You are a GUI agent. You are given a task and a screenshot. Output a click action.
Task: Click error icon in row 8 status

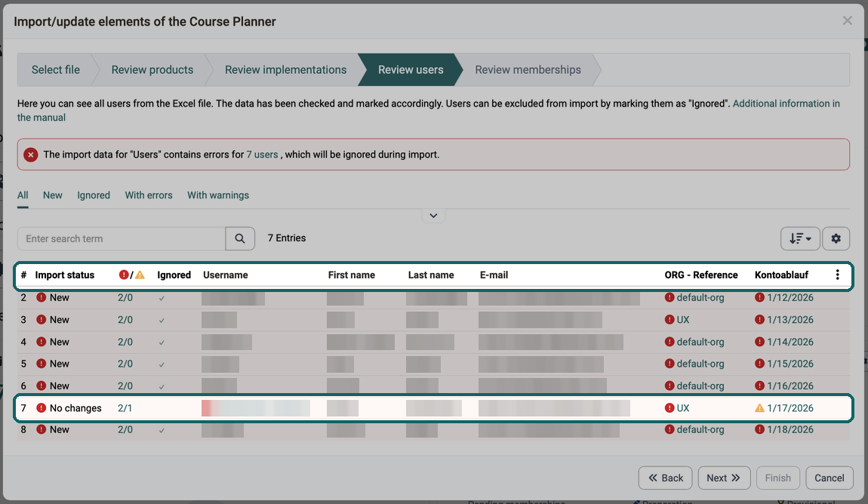point(41,429)
